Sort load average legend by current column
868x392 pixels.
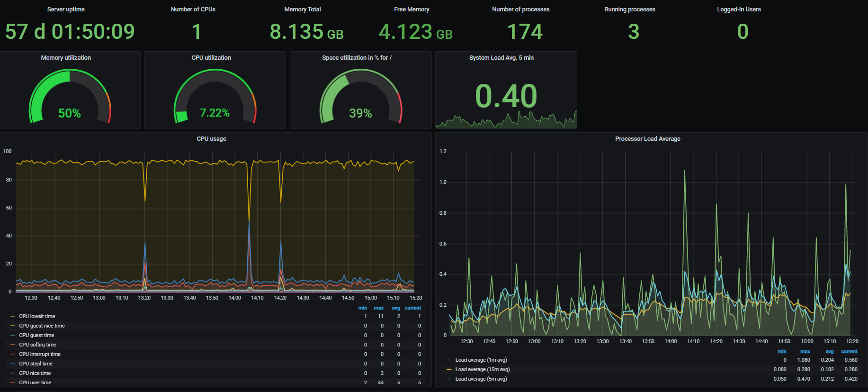click(849, 352)
